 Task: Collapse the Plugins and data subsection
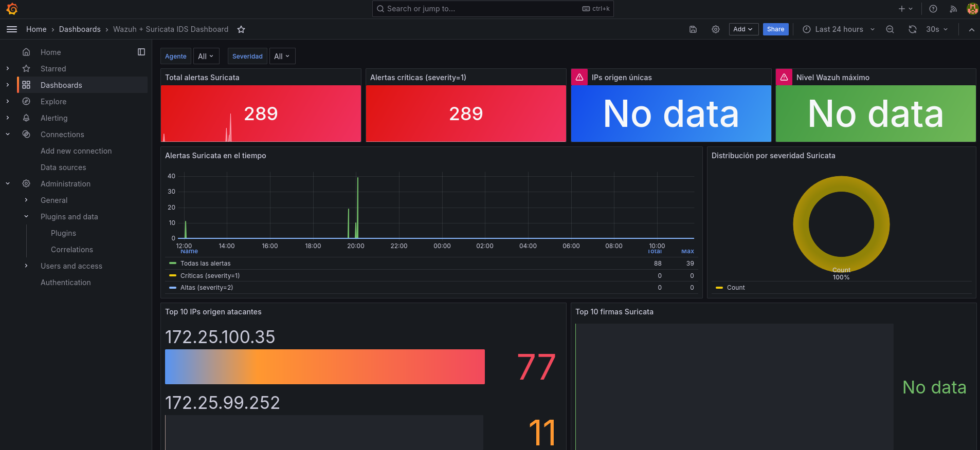tap(26, 216)
